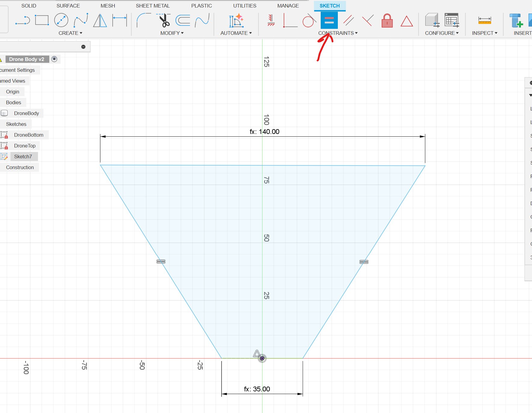The height and width of the screenshot is (413, 532).
Task: Select the Fit Point Spline tool
Action: [81, 20]
